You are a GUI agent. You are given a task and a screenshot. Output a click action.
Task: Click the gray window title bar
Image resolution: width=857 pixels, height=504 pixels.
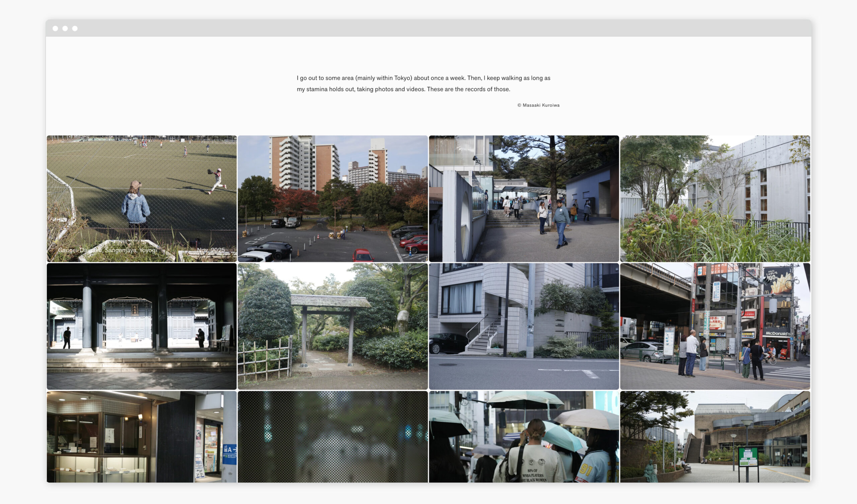[x=428, y=28]
